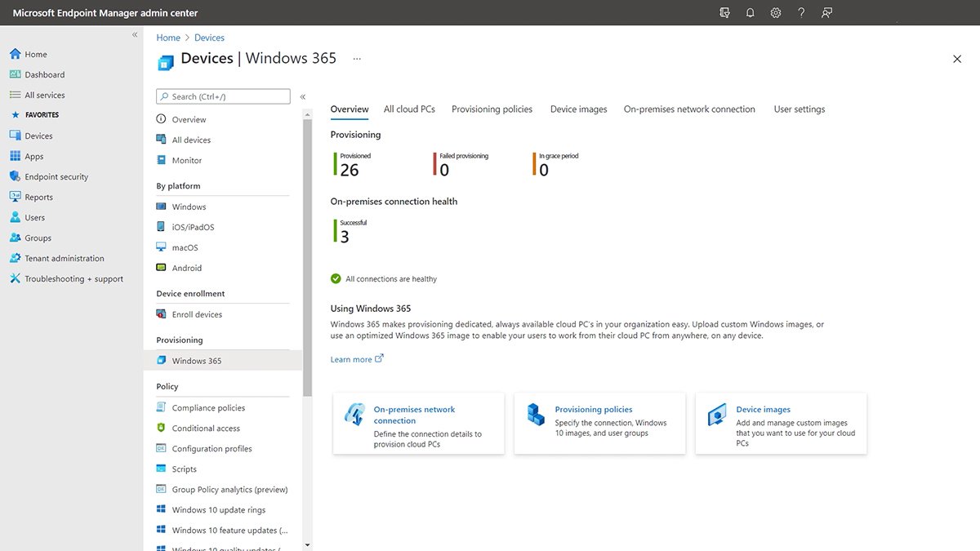Open the Help question mark icon
This screenshot has height=551, width=980.
[x=800, y=12]
